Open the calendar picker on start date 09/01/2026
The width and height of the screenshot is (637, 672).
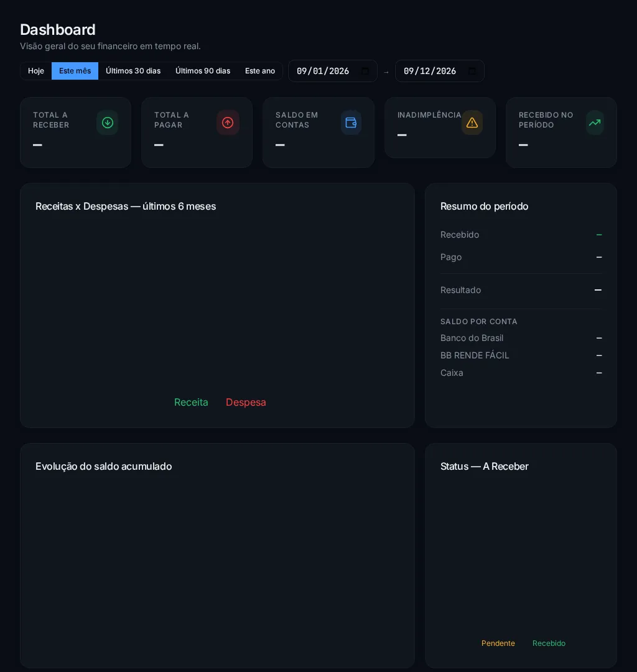(x=365, y=71)
